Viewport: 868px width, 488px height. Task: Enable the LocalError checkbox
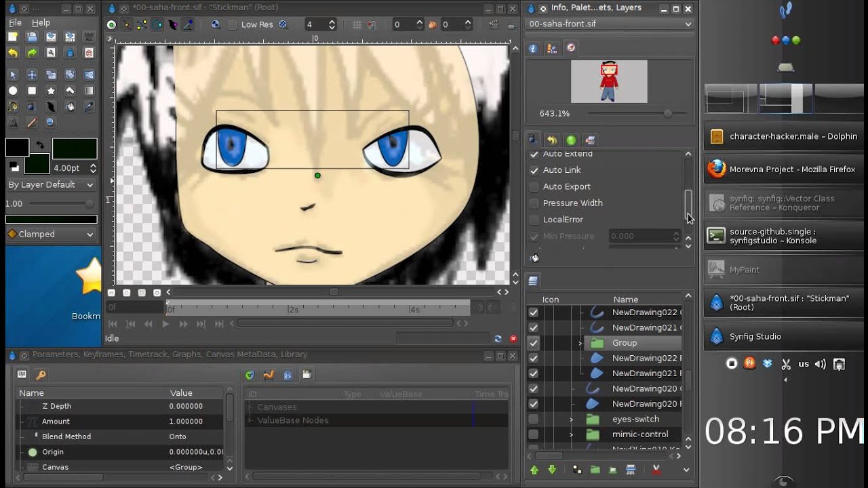(534, 220)
